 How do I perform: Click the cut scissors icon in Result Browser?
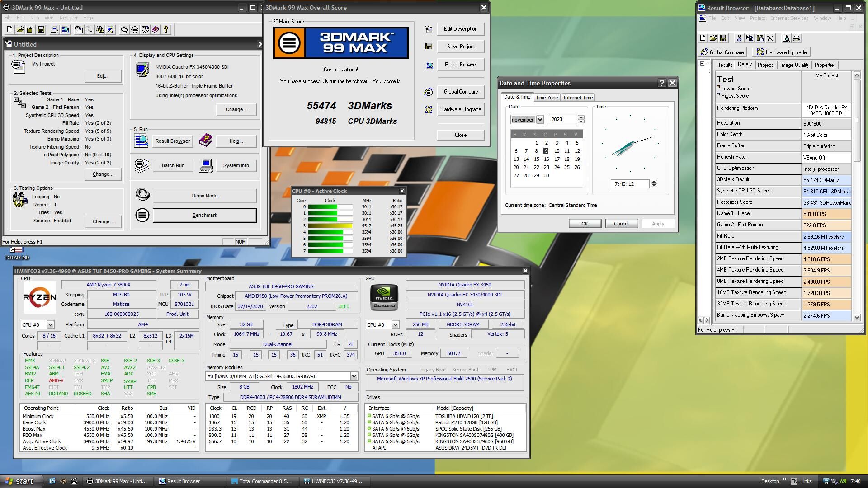(x=739, y=38)
